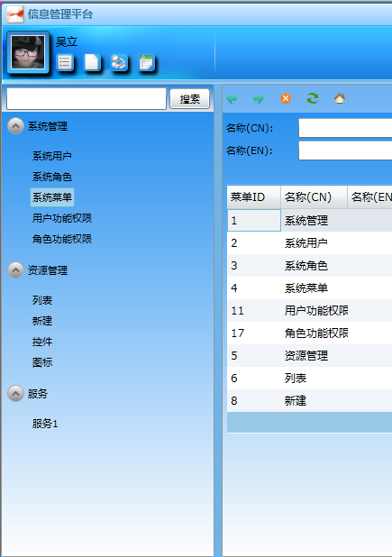Collapse the 资源管理 section

pyautogui.click(x=15, y=270)
